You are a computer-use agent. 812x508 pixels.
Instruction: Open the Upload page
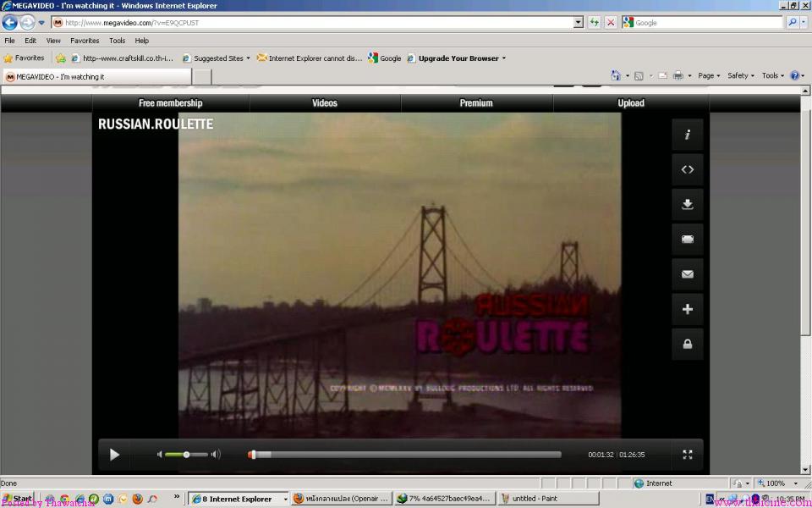631,102
